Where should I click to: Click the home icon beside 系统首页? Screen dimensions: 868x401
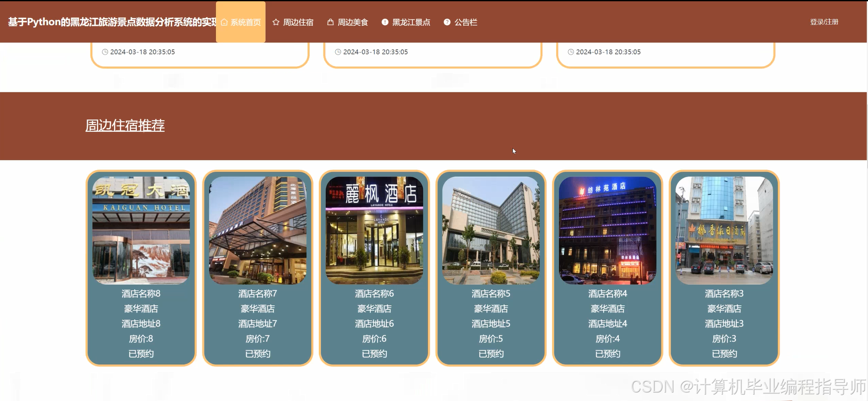pos(224,22)
